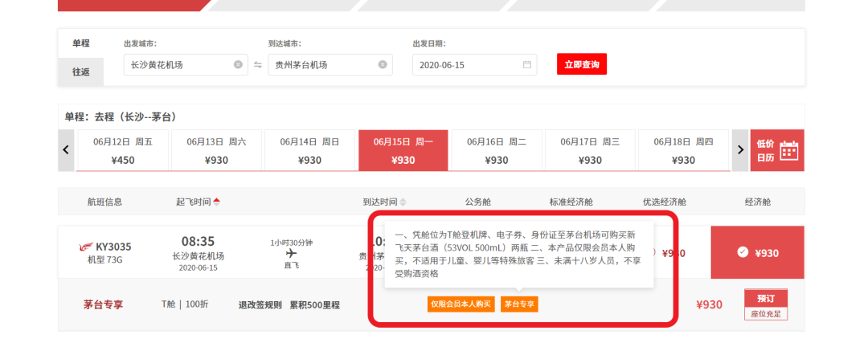The width and height of the screenshot is (868, 351).
Task: Select the economy cabin ¥930 fare cell
Action: tap(757, 252)
